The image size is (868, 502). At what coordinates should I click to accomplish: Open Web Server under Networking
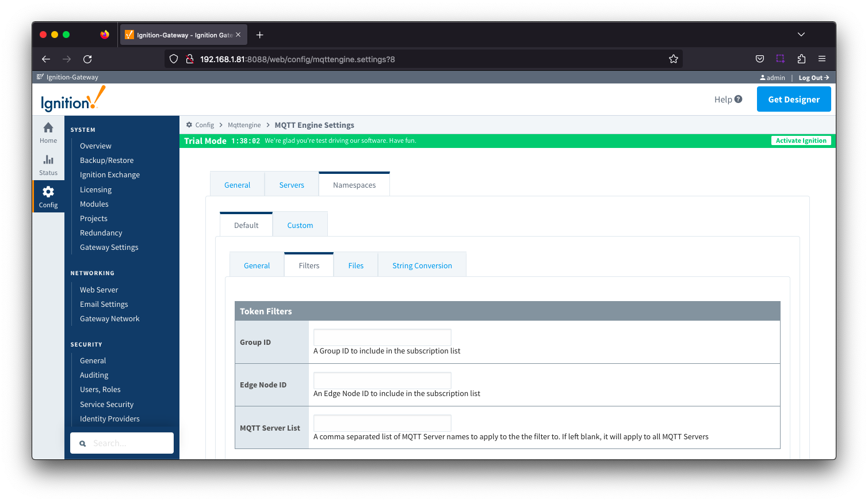pyautogui.click(x=99, y=290)
